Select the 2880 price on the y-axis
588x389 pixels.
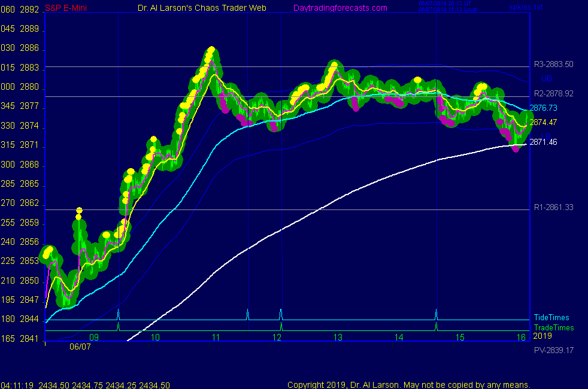coord(29,87)
